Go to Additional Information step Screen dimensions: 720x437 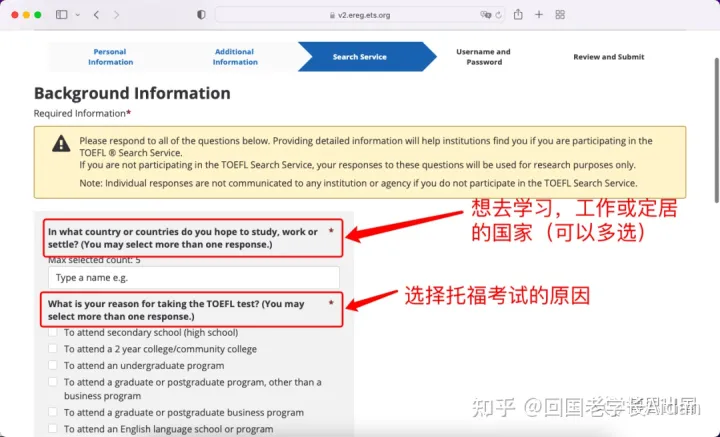(x=235, y=57)
